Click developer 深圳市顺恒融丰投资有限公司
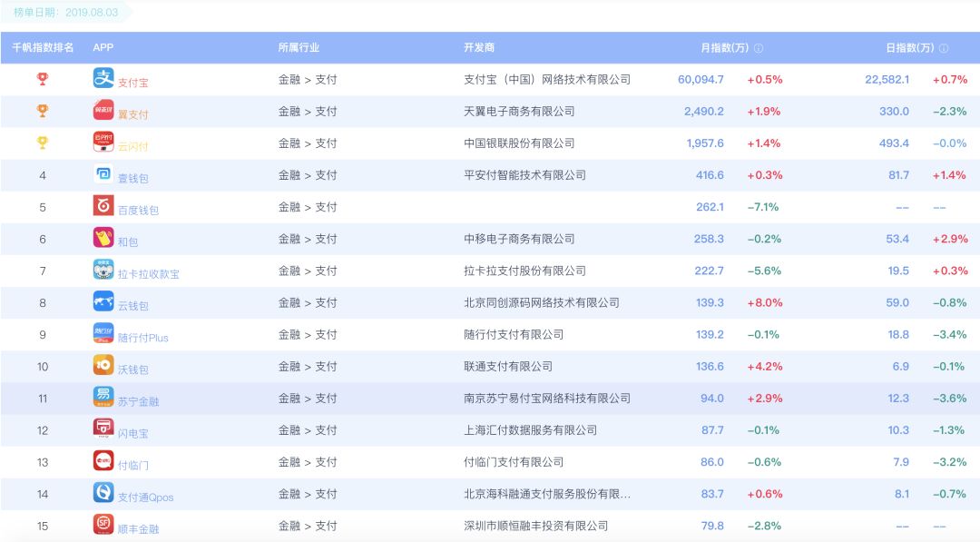 tap(535, 526)
